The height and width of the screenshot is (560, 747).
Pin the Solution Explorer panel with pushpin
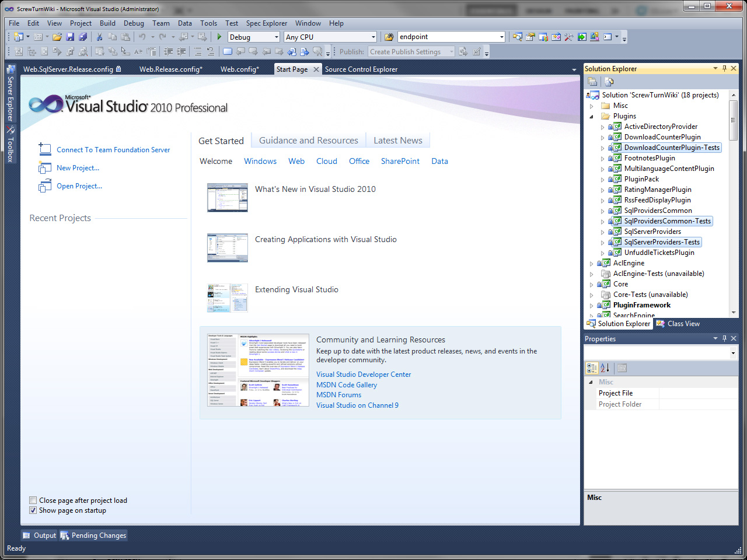point(725,68)
